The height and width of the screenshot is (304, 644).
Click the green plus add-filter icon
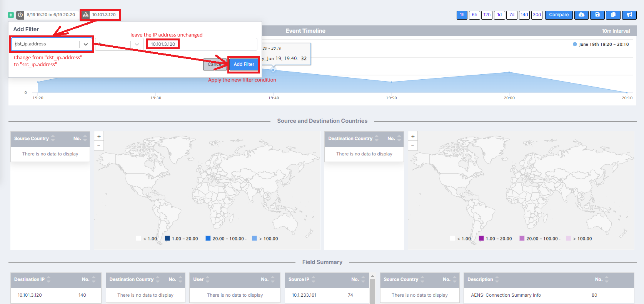pyautogui.click(x=11, y=15)
